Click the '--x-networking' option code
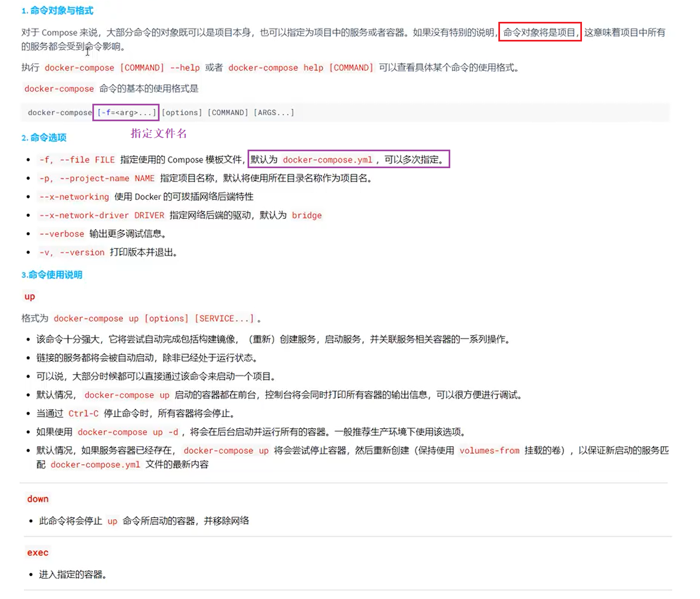 74,197
